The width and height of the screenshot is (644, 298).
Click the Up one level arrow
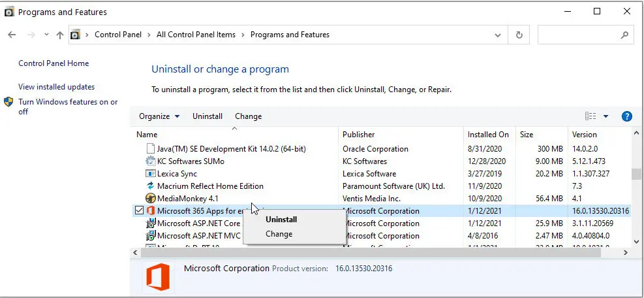[x=59, y=35]
